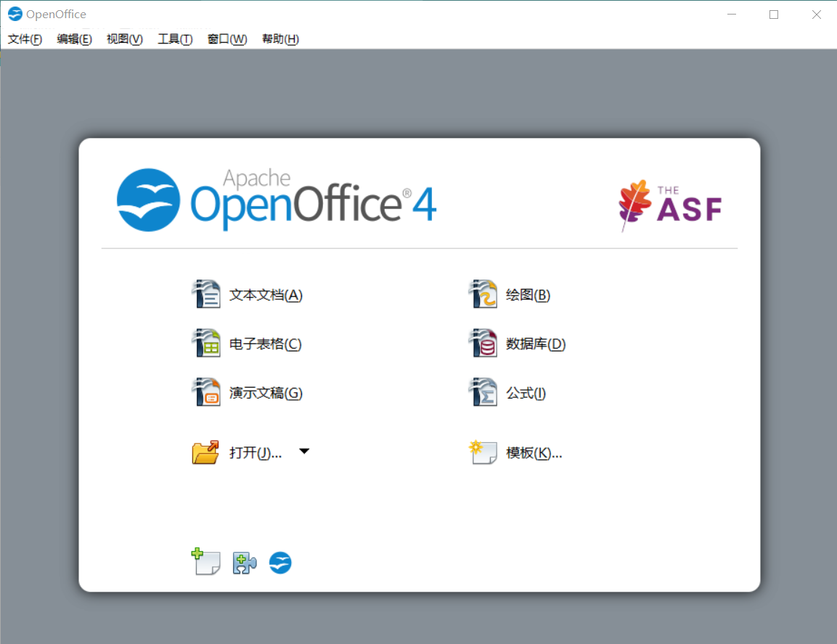Start a new 公式(I) formula

(x=526, y=393)
